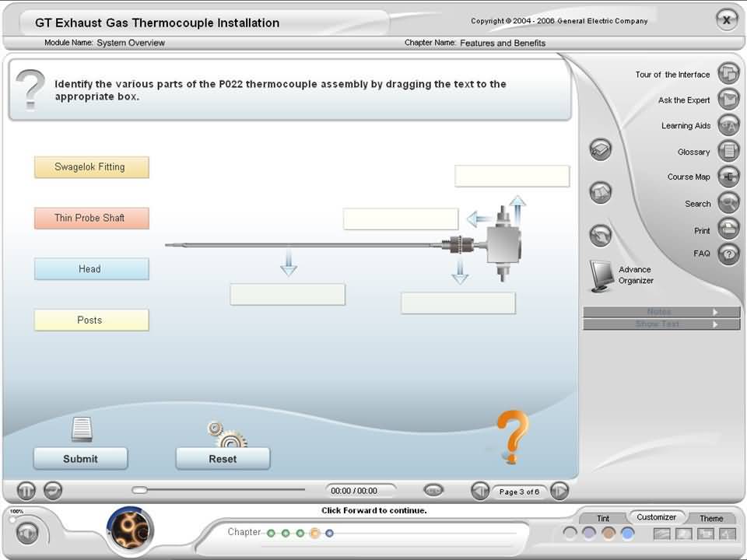747x560 pixels.
Task: Open the Course Map icon
Action: click(728, 177)
